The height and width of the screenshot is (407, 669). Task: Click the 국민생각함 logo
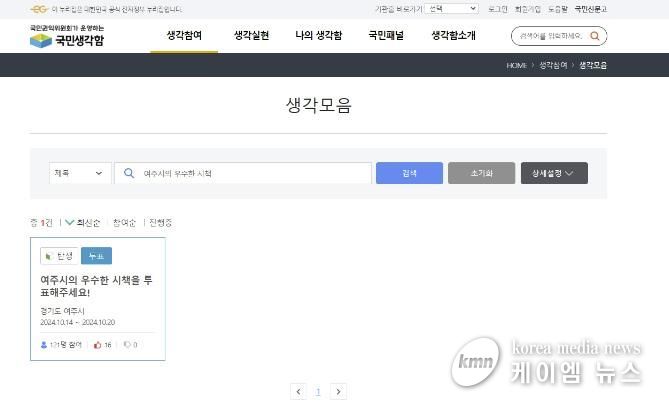coord(67,37)
